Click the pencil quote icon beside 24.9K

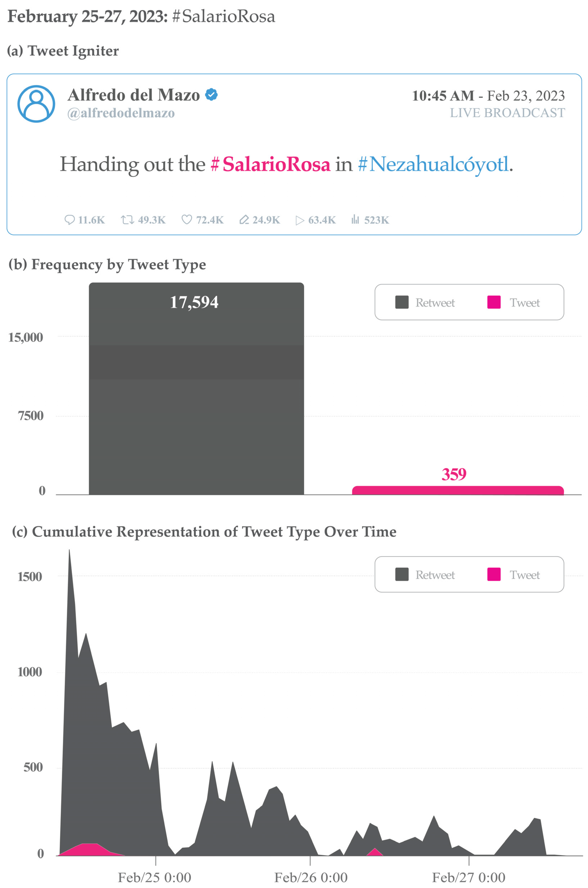pos(244,220)
